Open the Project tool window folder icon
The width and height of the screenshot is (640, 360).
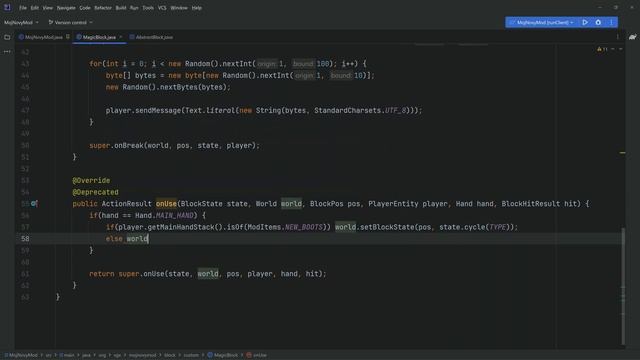point(7,37)
